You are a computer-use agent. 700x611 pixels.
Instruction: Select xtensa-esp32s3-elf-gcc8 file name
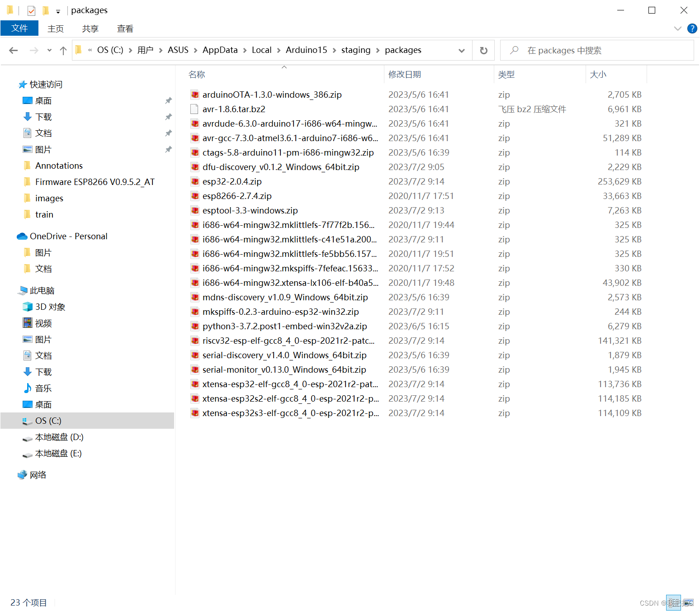291,413
